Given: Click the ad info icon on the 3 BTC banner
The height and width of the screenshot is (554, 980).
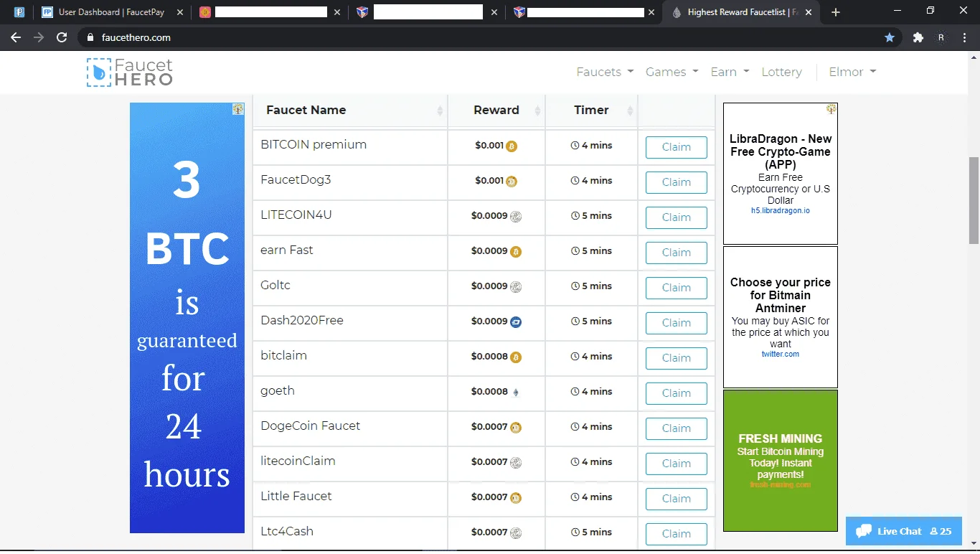Looking at the screenshot, I should (x=238, y=109).
